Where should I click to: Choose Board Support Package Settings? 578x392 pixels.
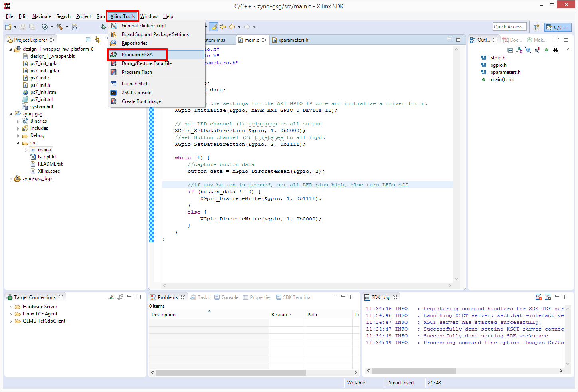[156, 34]
